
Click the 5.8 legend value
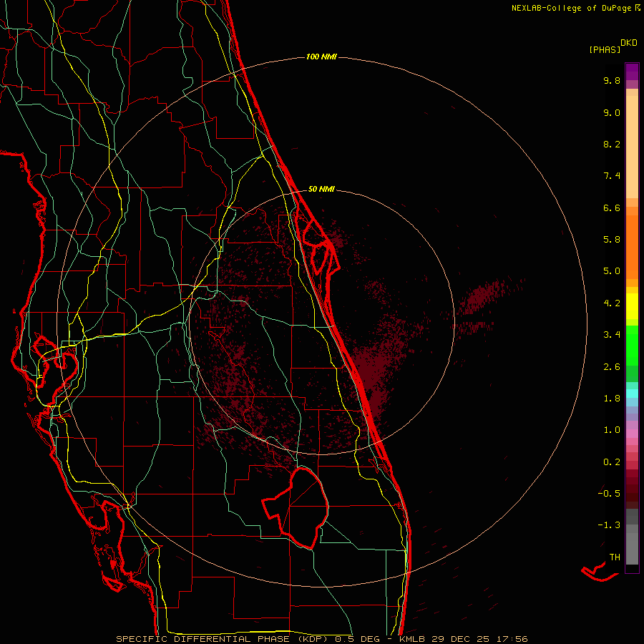[612, 240]
